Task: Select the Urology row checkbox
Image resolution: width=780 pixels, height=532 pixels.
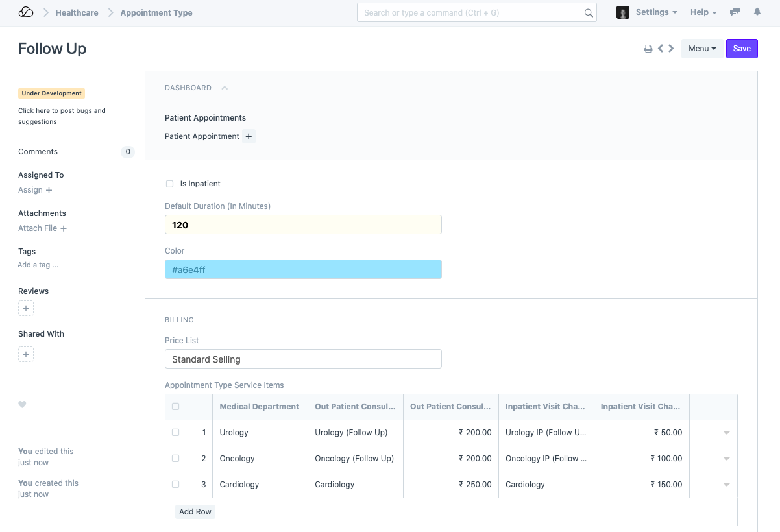Action: click(x=175, y=433)
